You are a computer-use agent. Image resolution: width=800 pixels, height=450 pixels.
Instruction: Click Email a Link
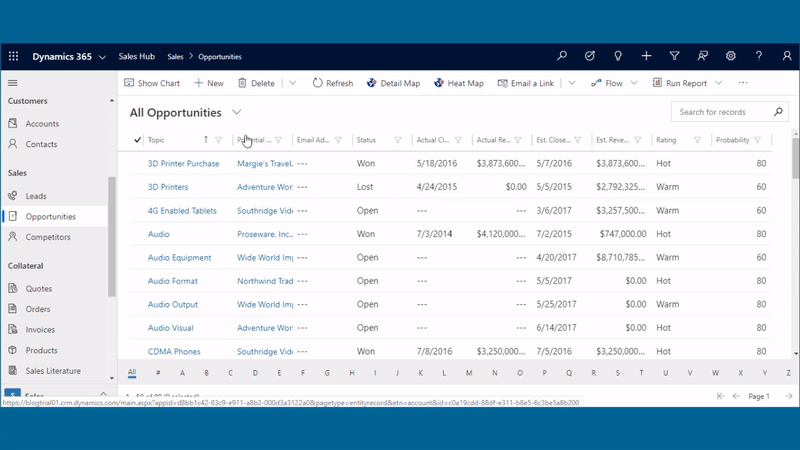point(526,83)
